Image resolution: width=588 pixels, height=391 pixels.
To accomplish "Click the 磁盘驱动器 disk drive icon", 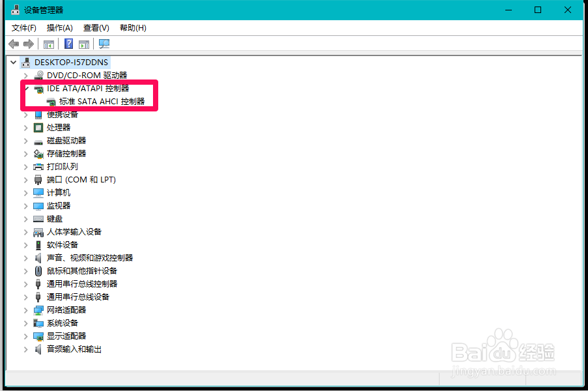I will click(38, 141).
